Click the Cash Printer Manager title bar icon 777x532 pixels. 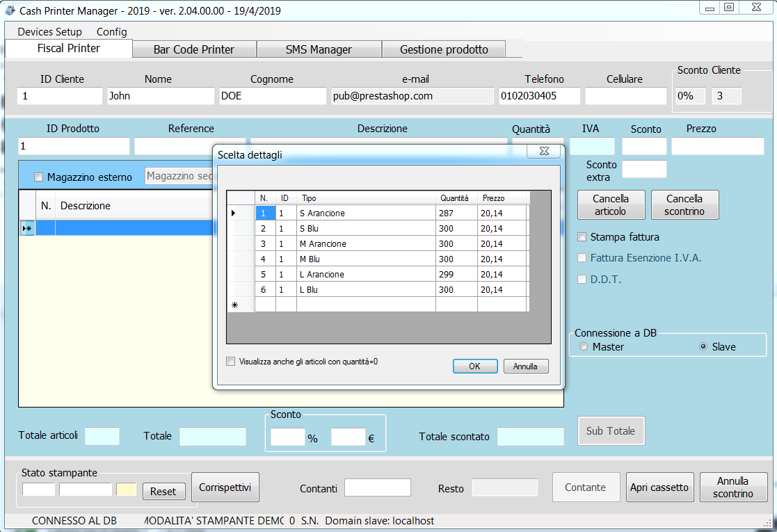pyautogui.click(x=10, y=11)
